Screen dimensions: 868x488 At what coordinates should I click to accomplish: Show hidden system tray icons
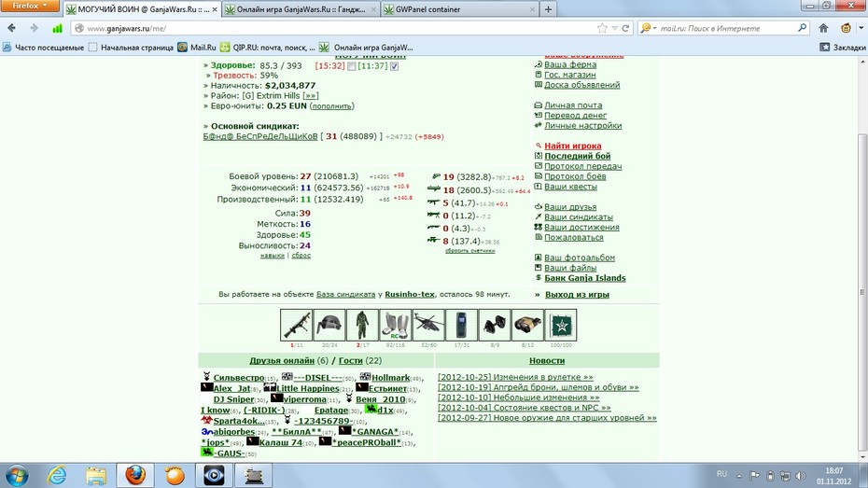(739, 475)
